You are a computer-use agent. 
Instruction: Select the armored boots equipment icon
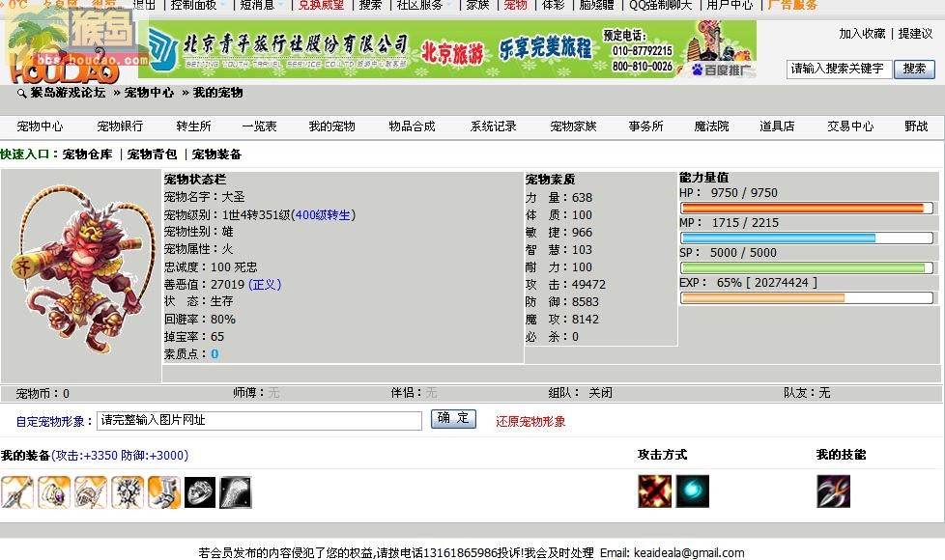coord(164,492)
